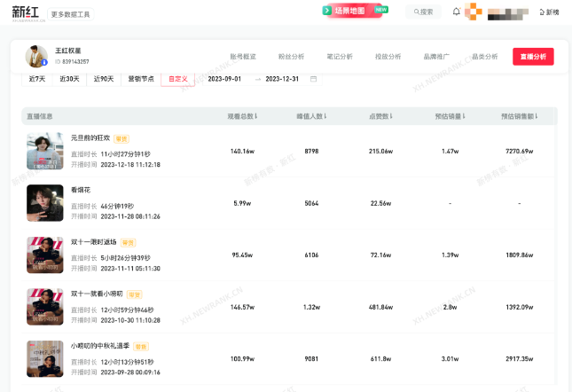The image size is (572, 392).
Task: Switch to 账号概览 tab
Action: tap(243, 57)
